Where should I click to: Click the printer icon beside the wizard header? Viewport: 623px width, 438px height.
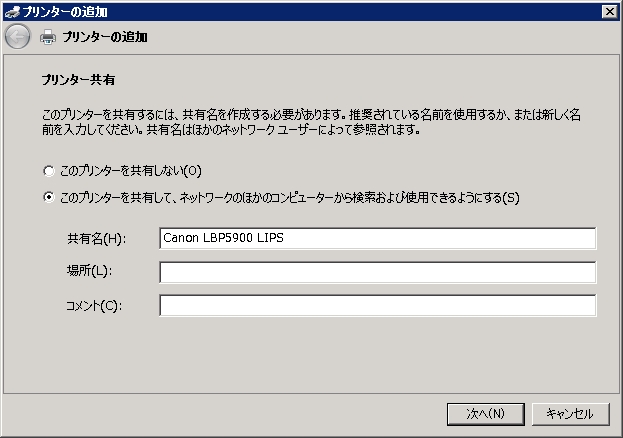click(x=48, y=37)
